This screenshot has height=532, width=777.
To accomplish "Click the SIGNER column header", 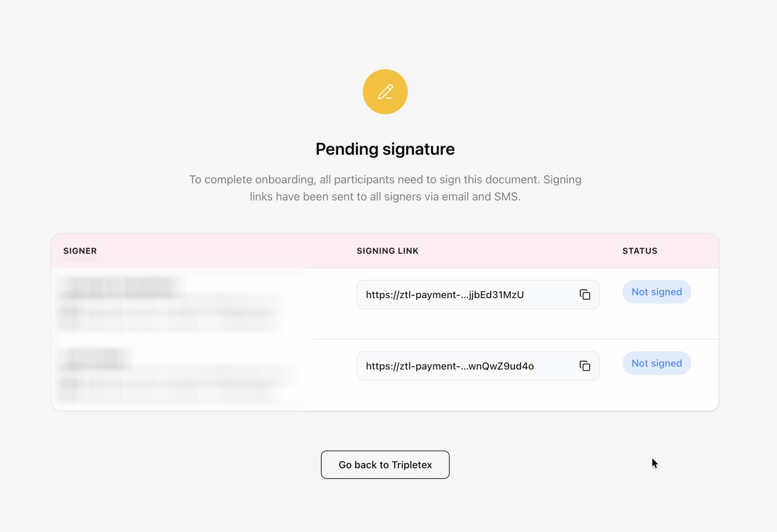I will [80, 251].
